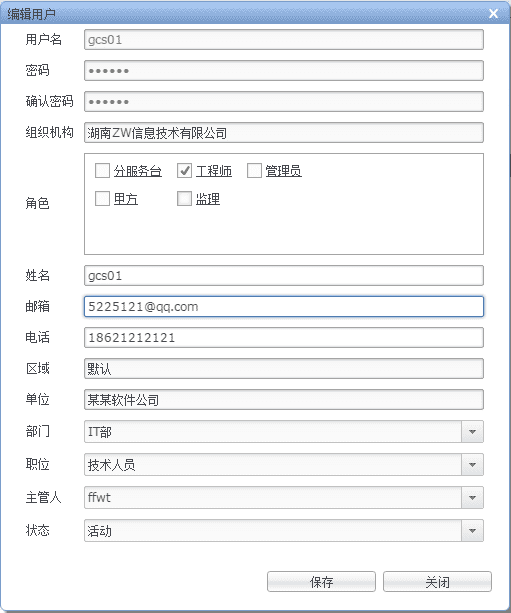Open the 职位 dropdown arrow
The height and width of the screenshot is (613, 511).
[x=472, y=464]
